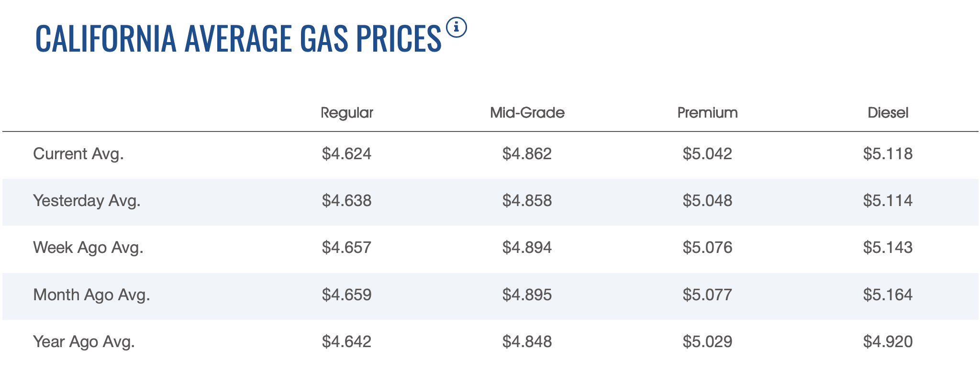Click year ago regular price $4.642

click(x=346, y=342)
